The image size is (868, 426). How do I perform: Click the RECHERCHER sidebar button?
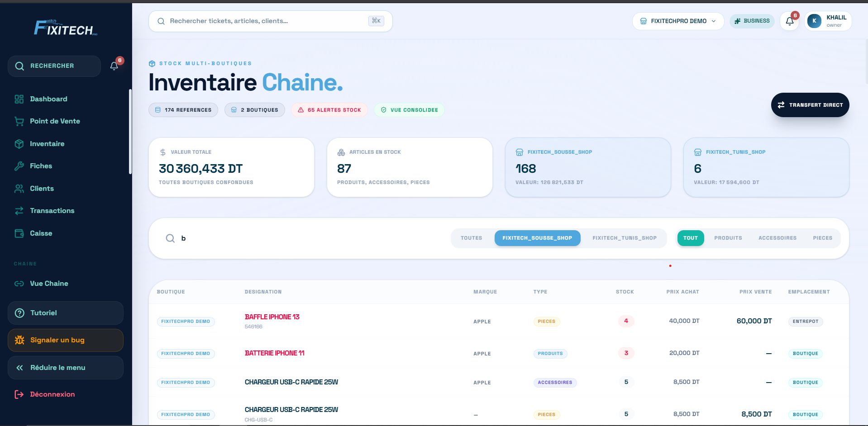point(54,66)
